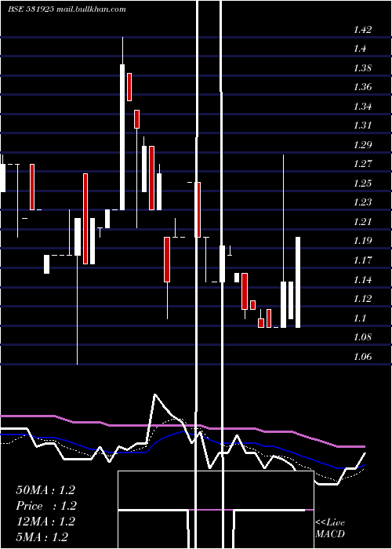The height and width of the screenshot is (549, 392).
Task: Click the 5MA : 1.2 legend text
Action: click(42, 536)
